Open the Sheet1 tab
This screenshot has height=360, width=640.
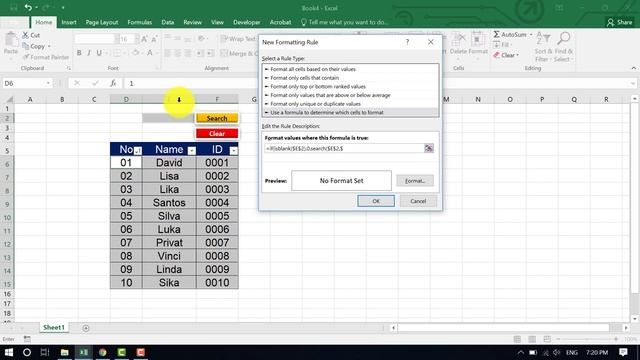pyautogui.click(x=54, y=327)
